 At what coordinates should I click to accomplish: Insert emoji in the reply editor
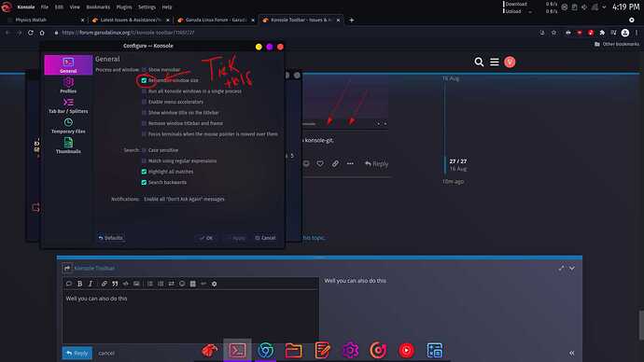[x=182, y=284]
